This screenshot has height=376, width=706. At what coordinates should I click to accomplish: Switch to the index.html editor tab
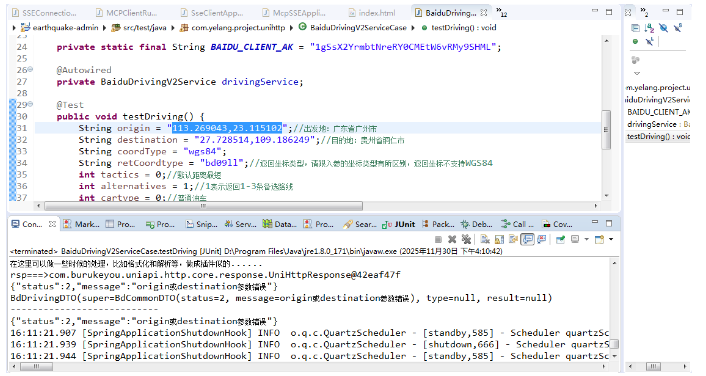[x=372, y=13]
